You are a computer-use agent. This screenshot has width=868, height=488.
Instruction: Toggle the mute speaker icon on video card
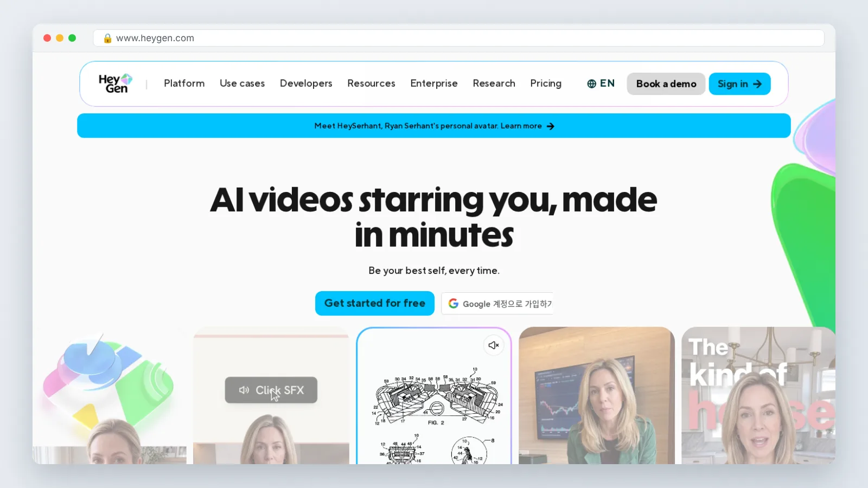point(494,345)
